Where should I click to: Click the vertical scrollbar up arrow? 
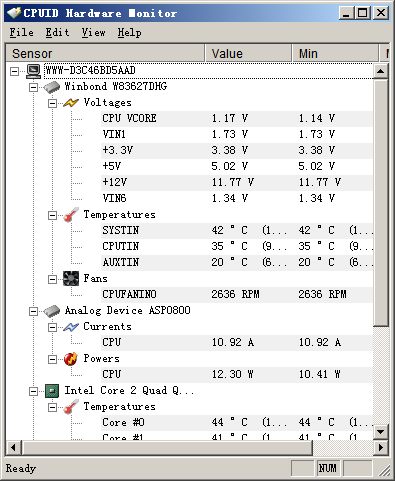[380, 71]
